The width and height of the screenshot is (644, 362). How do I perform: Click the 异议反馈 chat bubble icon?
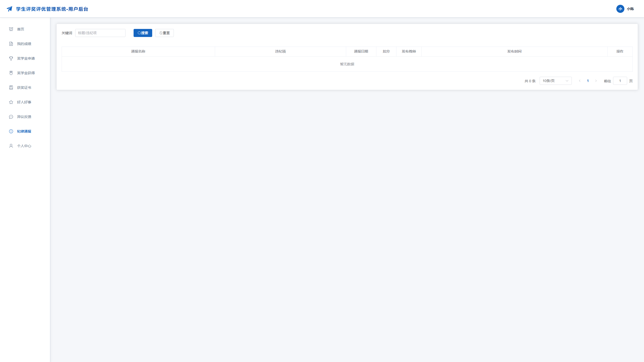coord(11,117)
